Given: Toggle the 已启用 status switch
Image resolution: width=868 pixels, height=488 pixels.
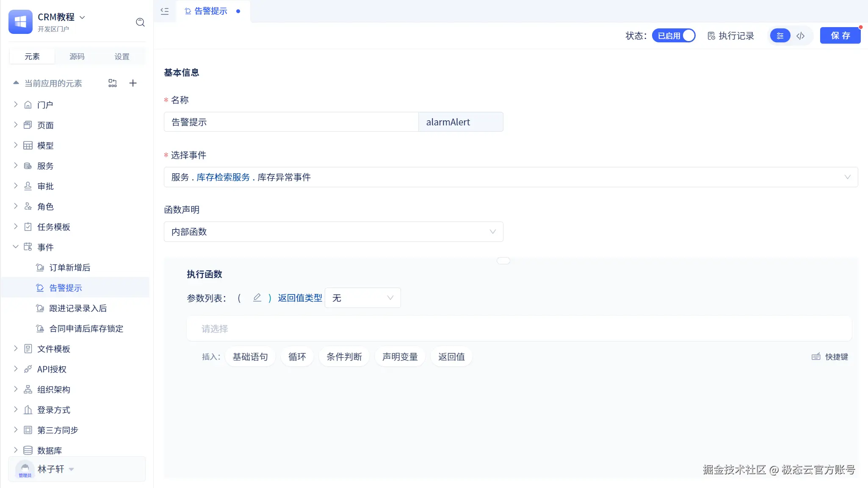Looking at the screenshot, I should coord(674,36).
